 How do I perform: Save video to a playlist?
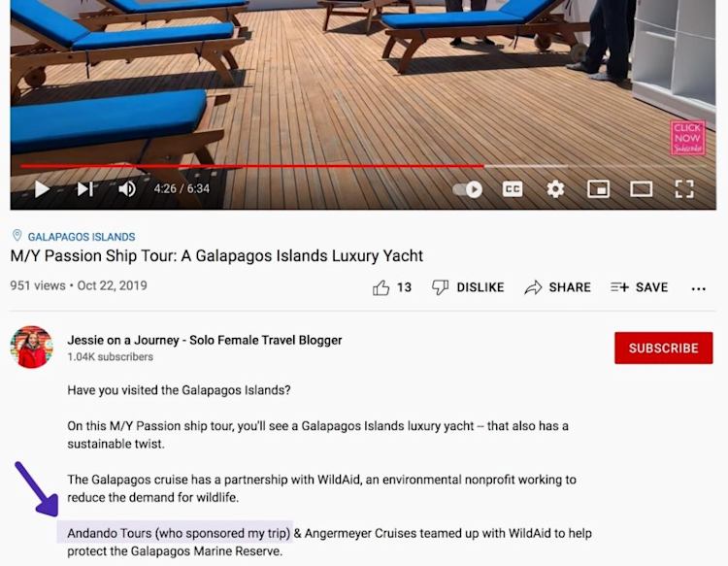tap(640, 287)
